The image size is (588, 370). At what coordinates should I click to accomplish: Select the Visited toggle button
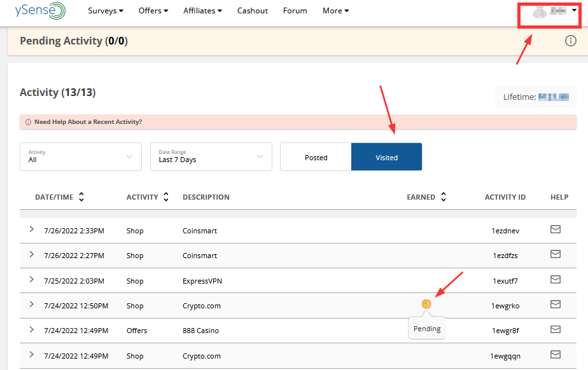(386, 157)
